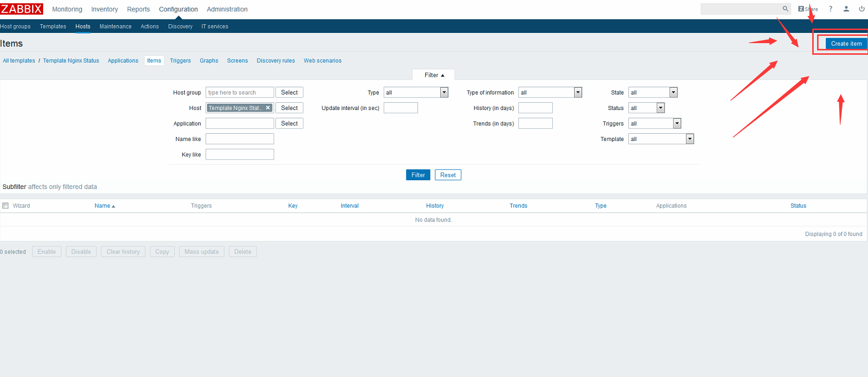Image resolution: width=868 pixels, height=377 pixels.
Task: Switch to the Screens tab
Action: click(238, 61)
